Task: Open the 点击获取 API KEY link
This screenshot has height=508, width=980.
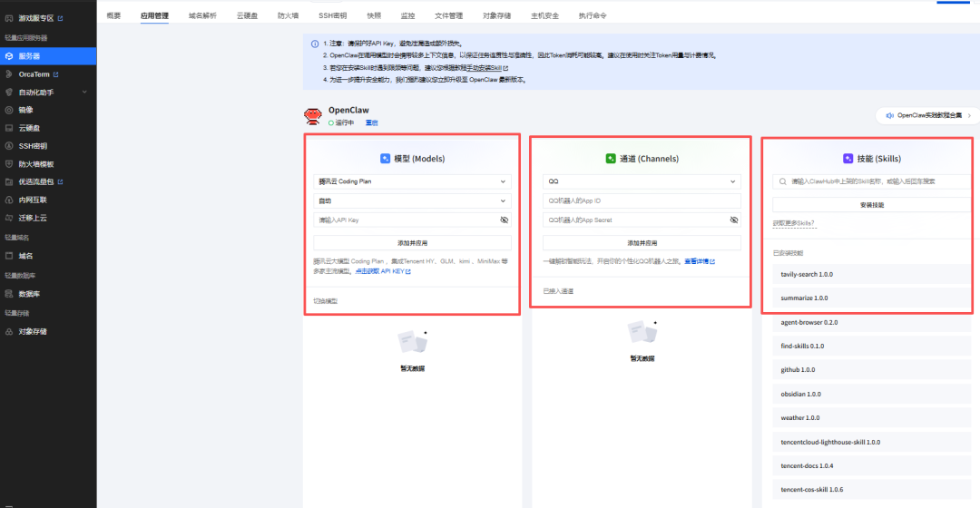Action: 383,272
